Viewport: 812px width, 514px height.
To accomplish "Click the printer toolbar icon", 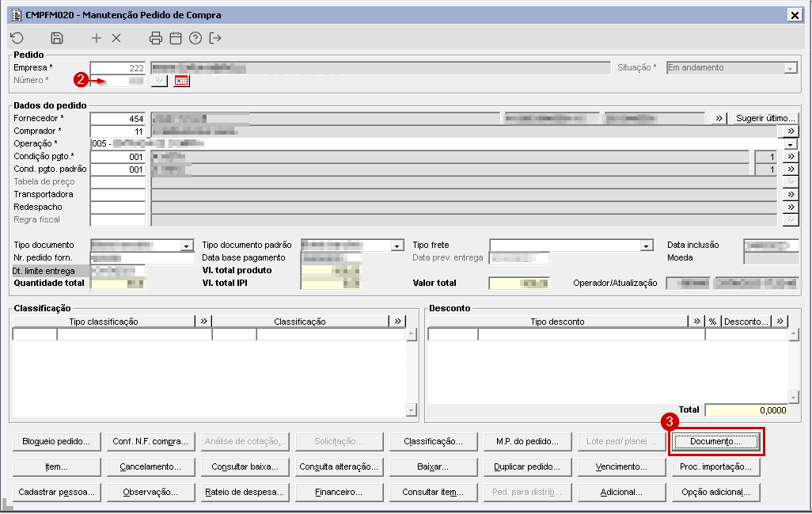I will pyautogui.click(x=155, y=38).
